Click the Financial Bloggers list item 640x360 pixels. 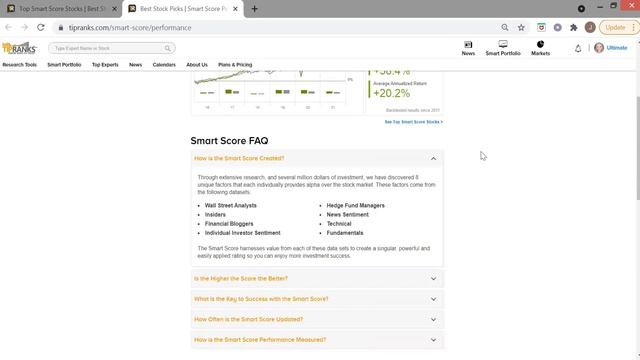tap(229, 224)
